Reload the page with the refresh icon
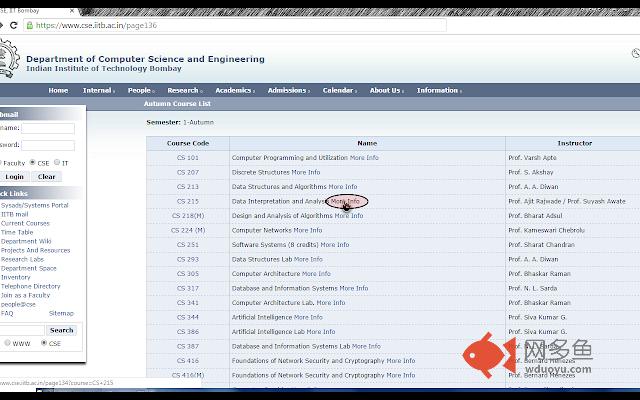Screen dimensions: 640x400 [x=13, y=25]
